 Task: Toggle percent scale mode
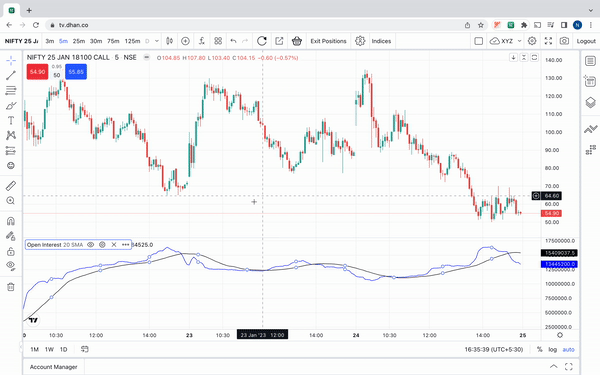pyautogui.click(x=539, y=349)
